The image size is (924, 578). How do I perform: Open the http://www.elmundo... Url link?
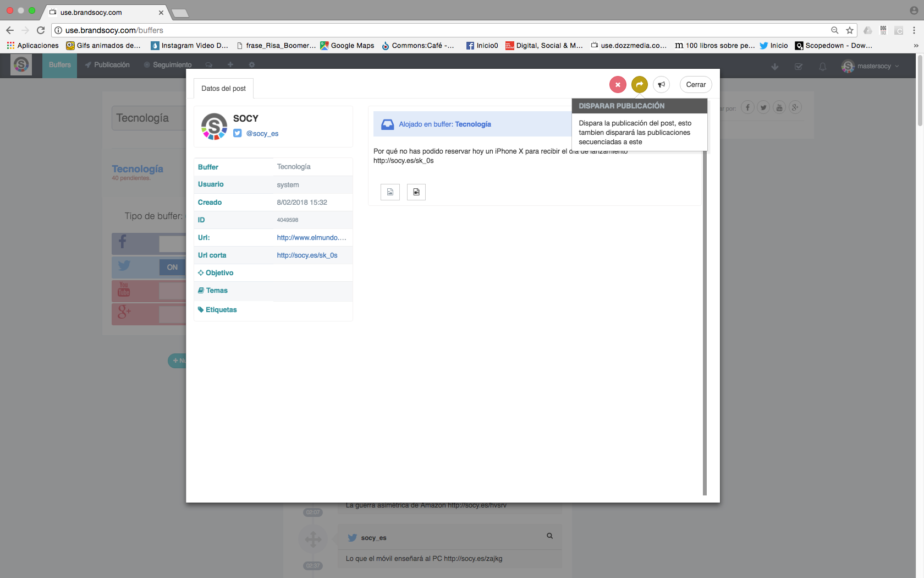(x=311, y=238)
